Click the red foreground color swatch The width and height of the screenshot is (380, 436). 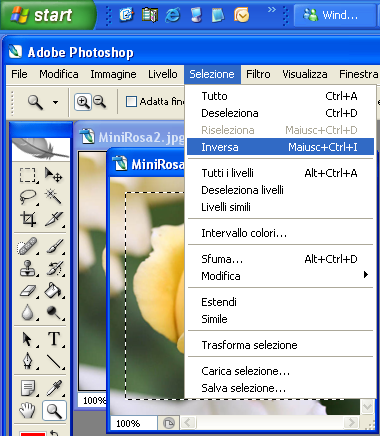[33, 434]
